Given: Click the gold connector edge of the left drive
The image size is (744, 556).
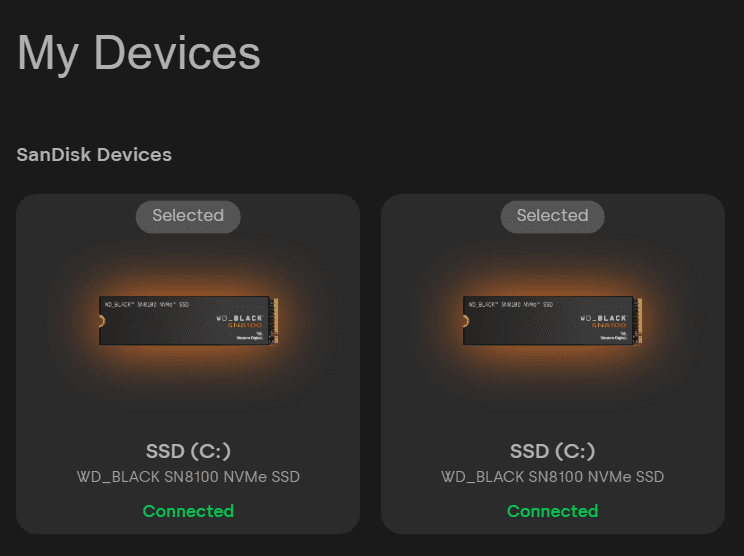Looking at the screenshot, I should point(274,321).
